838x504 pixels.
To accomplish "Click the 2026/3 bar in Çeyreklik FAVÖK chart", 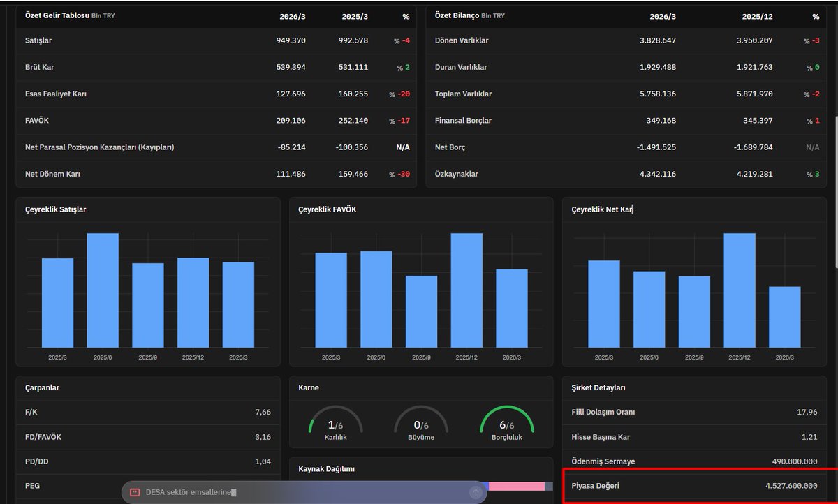I will click(x=512, y=309).
